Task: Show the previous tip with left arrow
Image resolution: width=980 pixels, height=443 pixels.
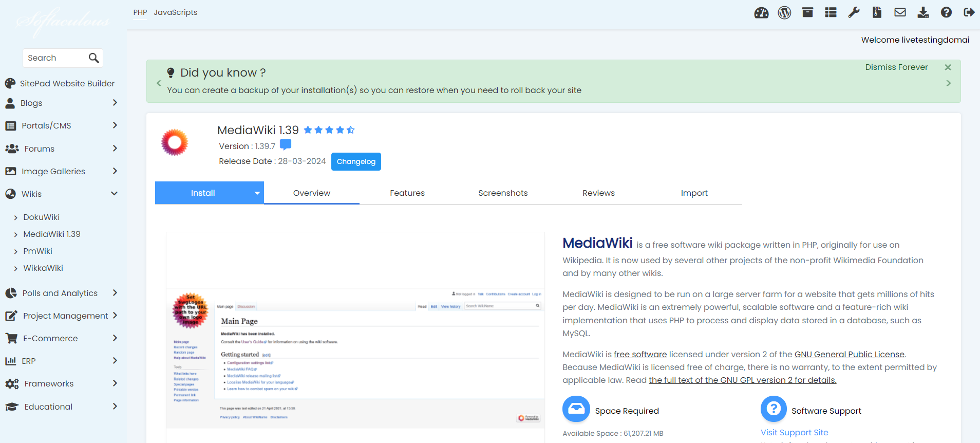Action: pyautogui.click(x=159, y=83)
